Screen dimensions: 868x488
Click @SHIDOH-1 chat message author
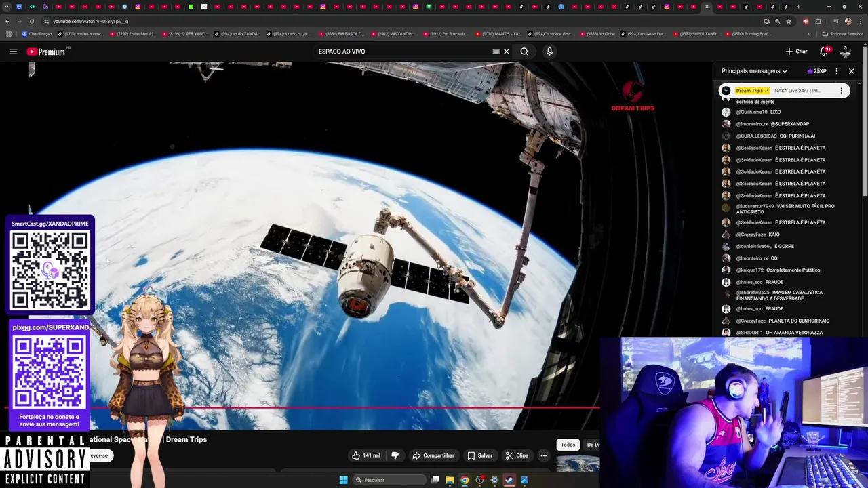point(749,333)
